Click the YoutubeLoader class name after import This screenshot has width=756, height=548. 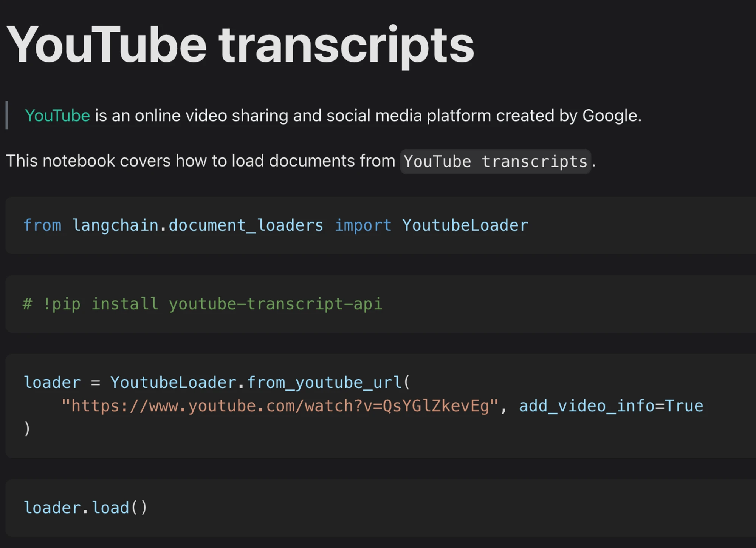click(465, 225)
